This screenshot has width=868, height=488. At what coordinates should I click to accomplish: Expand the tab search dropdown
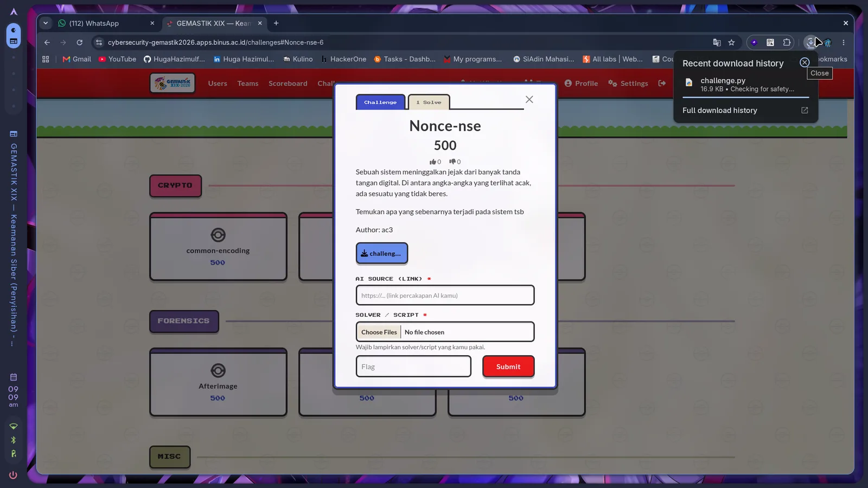point(46,23)
